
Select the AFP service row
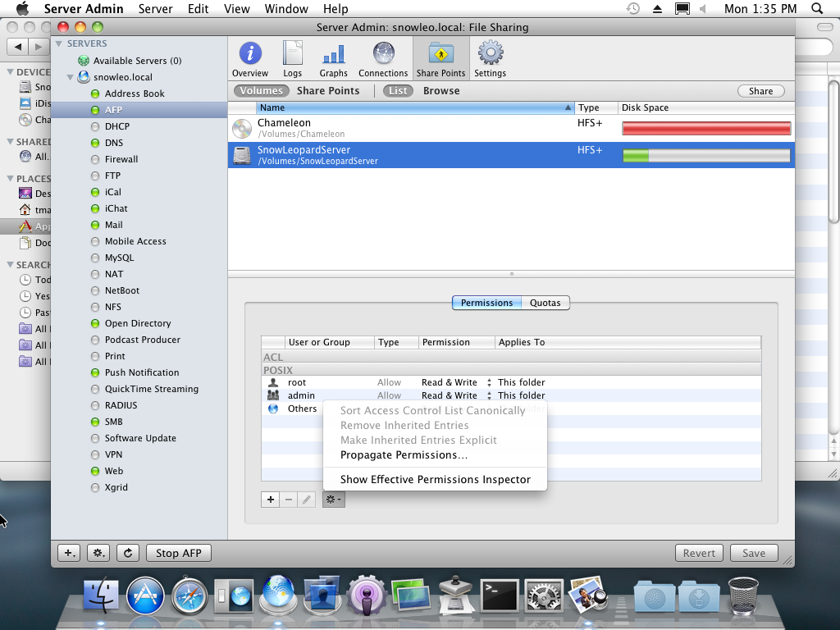pyautogui.click(x=139, y=110)
